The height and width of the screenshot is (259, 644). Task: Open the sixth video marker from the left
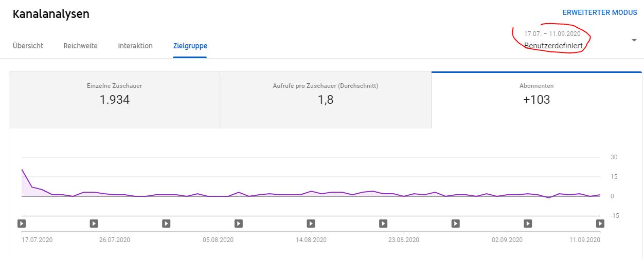(x=383, y=224)
